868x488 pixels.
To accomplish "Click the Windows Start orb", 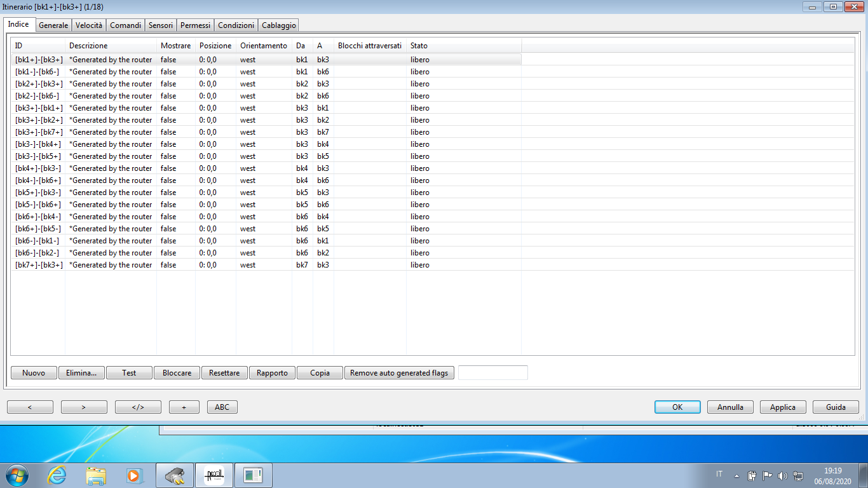I will pos(17,475).
